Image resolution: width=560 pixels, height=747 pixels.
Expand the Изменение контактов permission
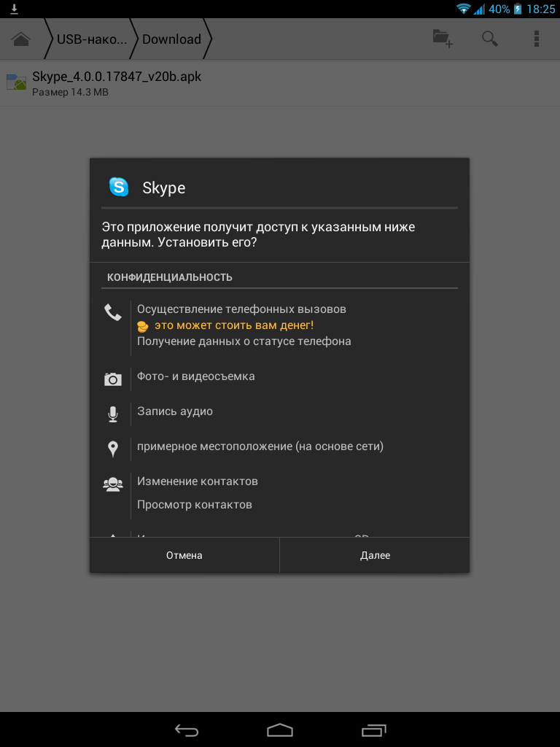click(x=197, y=481)
